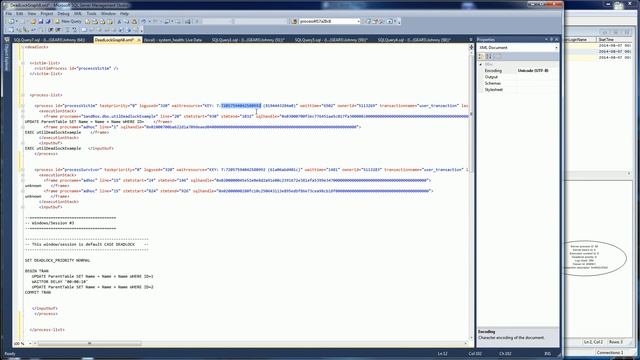
Task: Collapse the deadlock root node
Action: 23,47
